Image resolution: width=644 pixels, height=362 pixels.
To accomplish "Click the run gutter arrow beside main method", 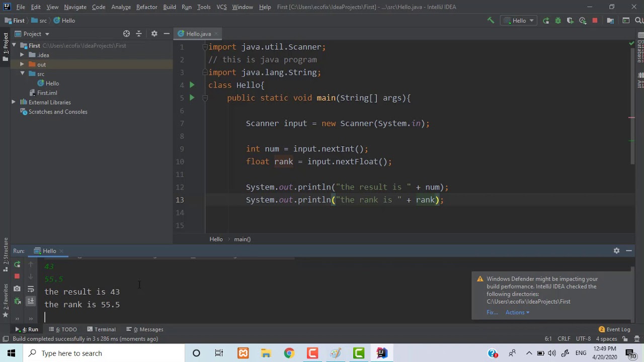I will (192, 98).
